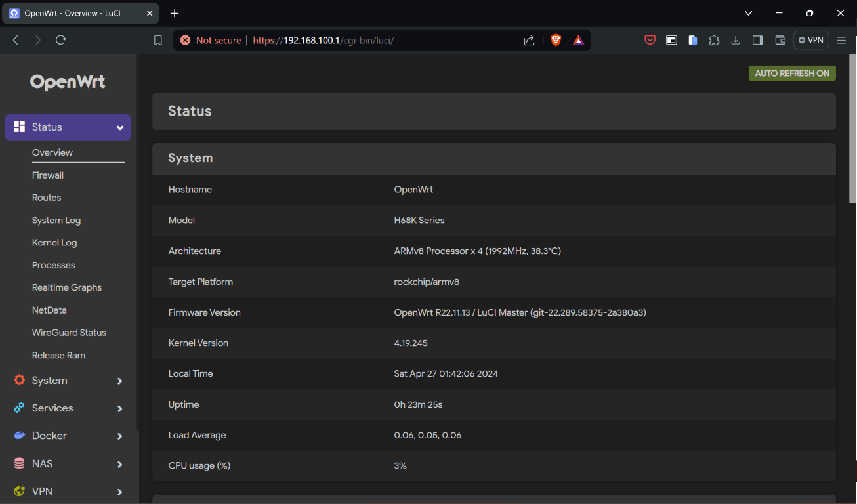
Task: Click the Status dashboard icon
Action: [x=19, y=127]
